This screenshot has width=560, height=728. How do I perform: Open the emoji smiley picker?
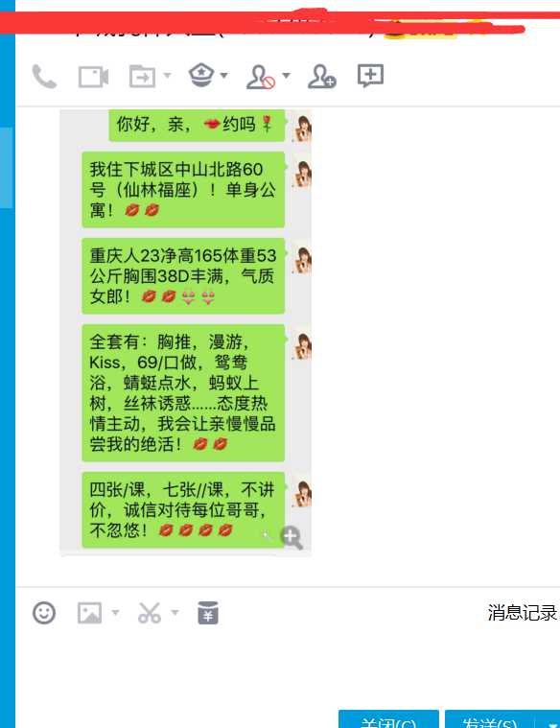(44, 613)
